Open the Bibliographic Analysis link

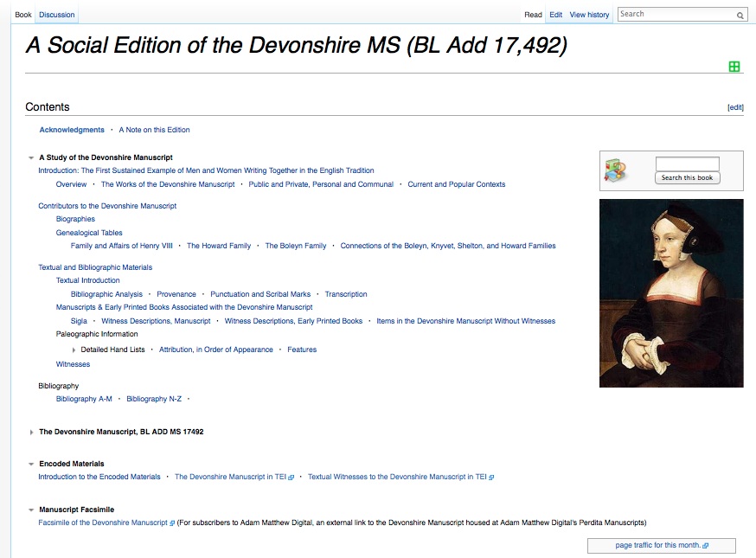[x=106, y=294]
